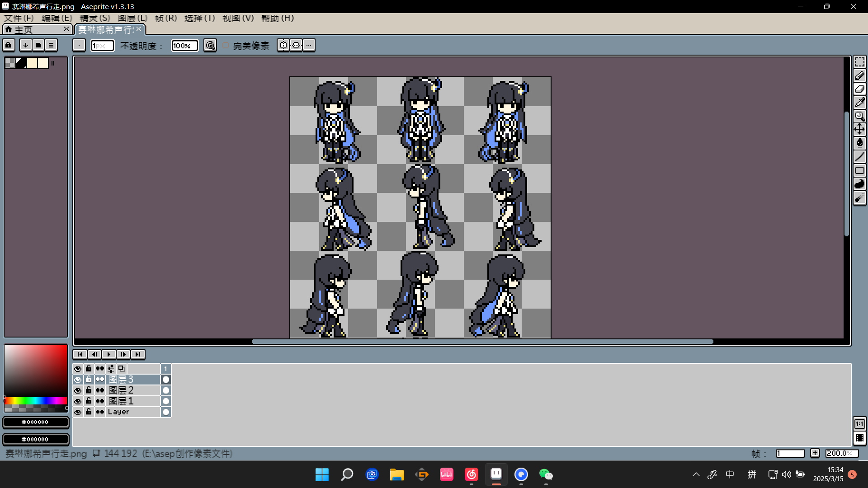868x488 pixels.
Task: Toggle visibility of all layers in header
Action: coord(78,369)
